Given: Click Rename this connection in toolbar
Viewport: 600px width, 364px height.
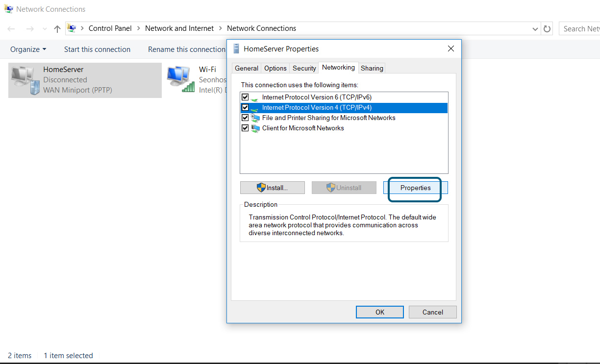Looking at the screenshot, I should click(x=187, y=49).
